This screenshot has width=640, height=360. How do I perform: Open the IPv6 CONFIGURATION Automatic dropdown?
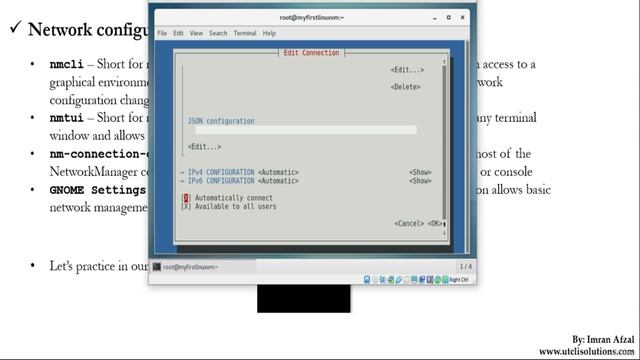coord(278,181)
